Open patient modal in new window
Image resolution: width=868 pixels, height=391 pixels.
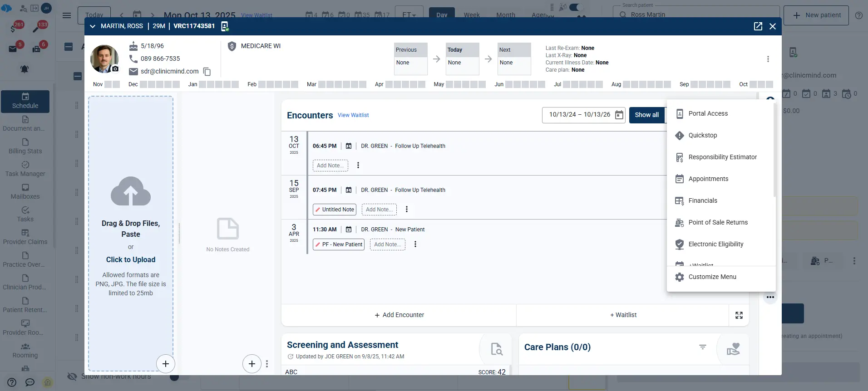point(758,26)
